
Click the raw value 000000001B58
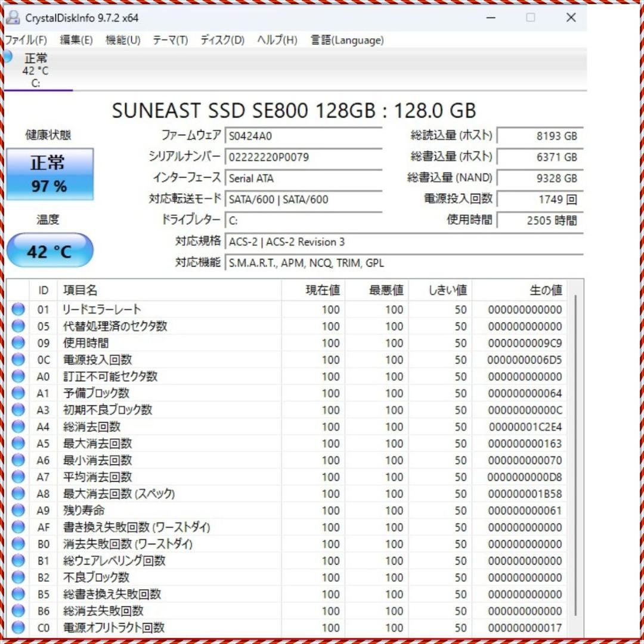click(525, 494)
